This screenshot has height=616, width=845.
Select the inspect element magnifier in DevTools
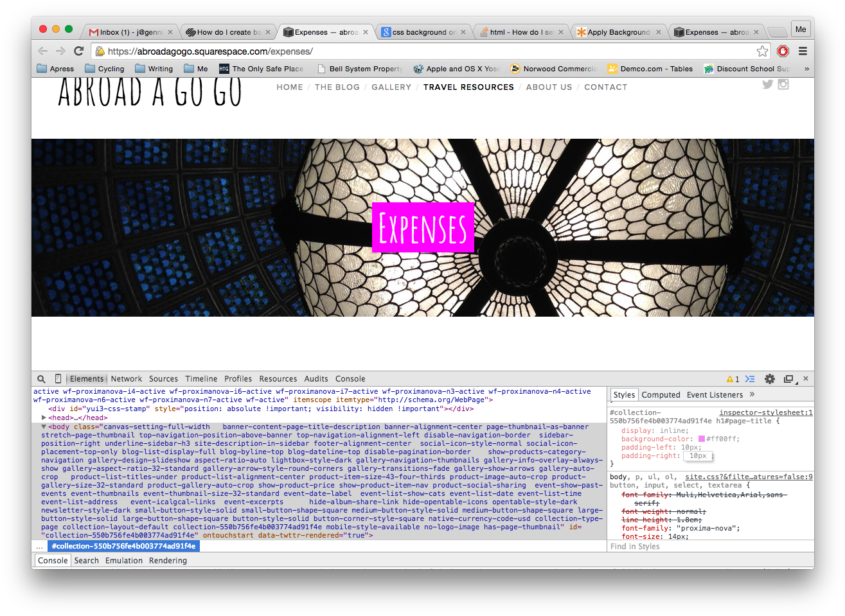click(x=41, y=379)
